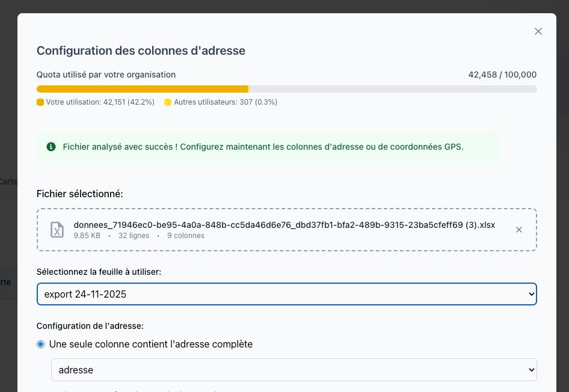Click the 'Configuration de l'adresse' heading

click(90, 326)
